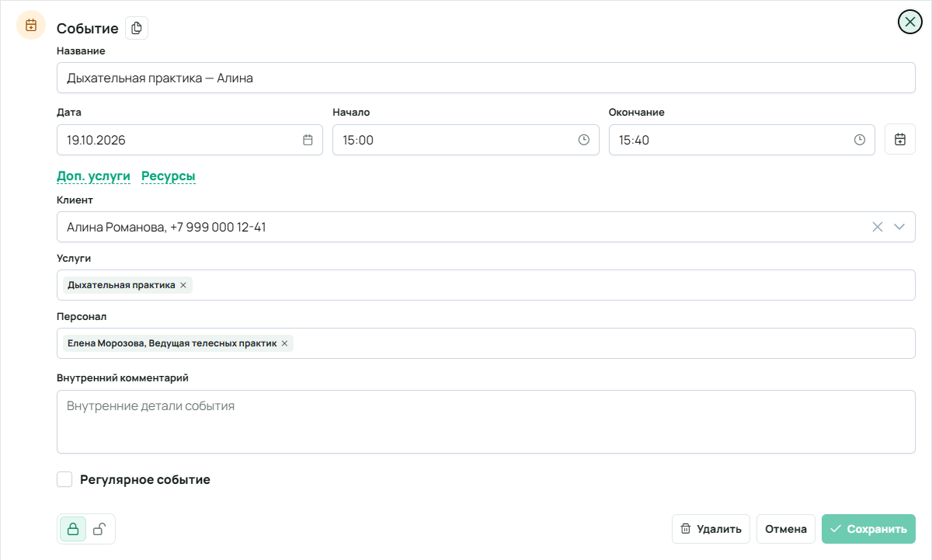Click the clock icon in Начало field
The image size is (932, 560).
[584, 141]
